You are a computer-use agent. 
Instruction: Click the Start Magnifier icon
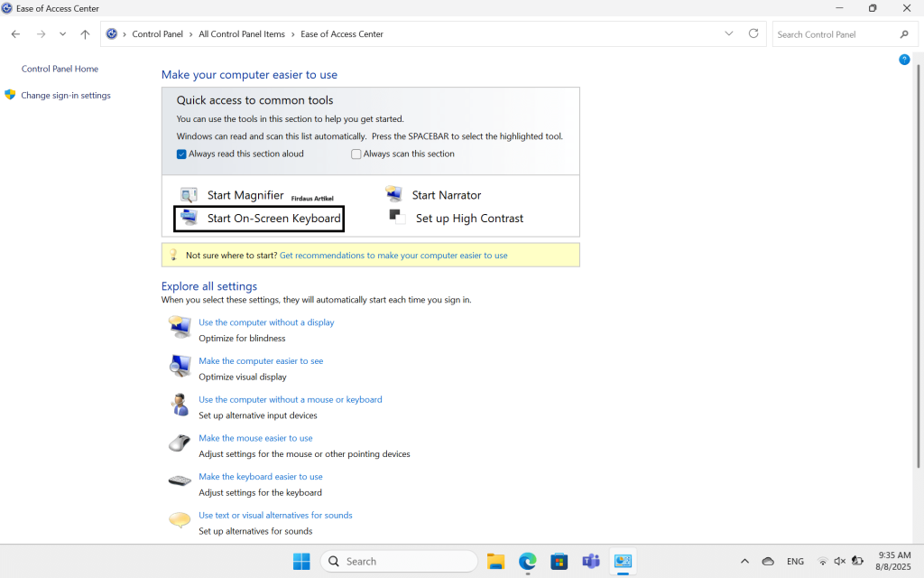point(189,195)
